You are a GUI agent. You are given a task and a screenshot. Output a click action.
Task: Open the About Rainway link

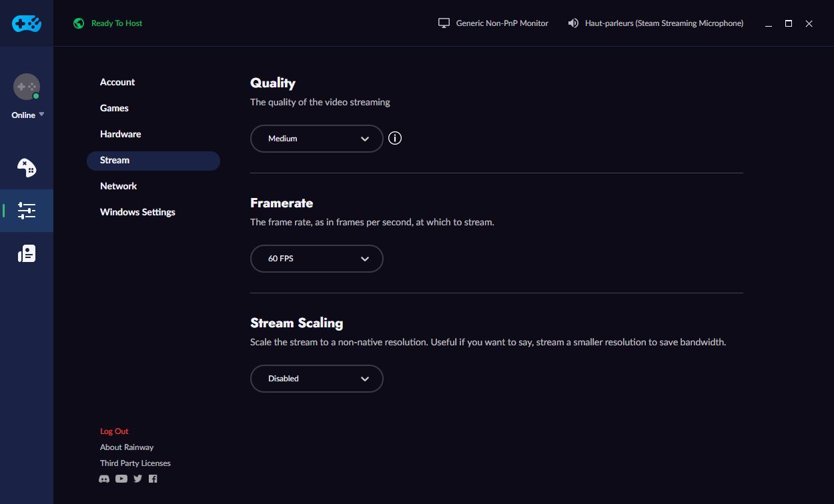click(127, 447)
